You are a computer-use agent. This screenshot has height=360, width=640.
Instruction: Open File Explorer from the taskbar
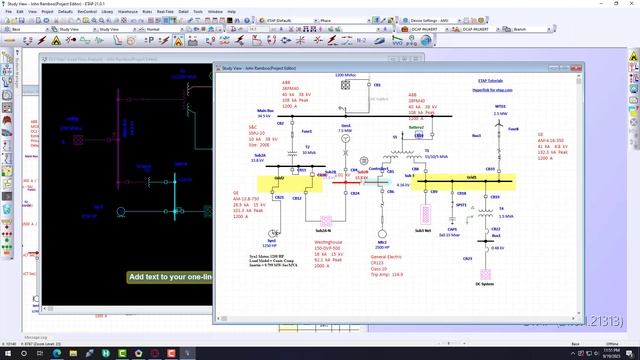coord(73,353)
